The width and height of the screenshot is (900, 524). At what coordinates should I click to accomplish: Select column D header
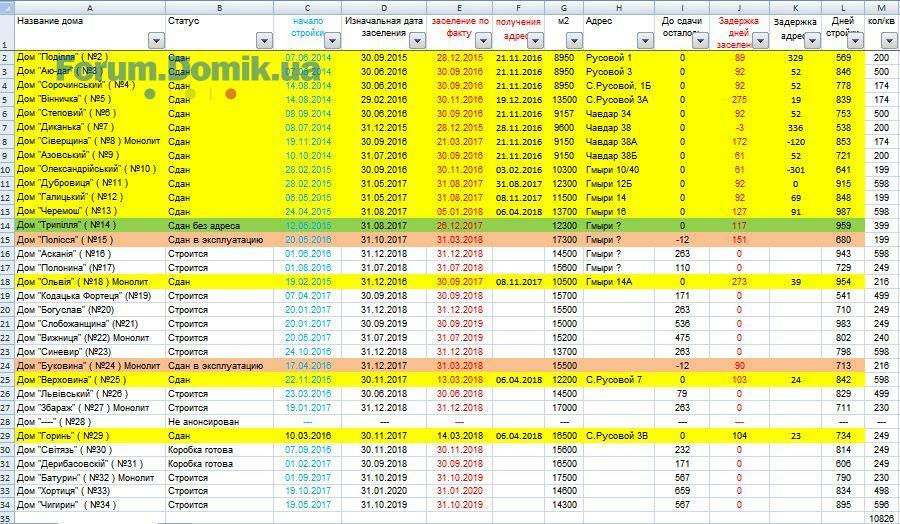pyautogui.click(x=384, y=7)
